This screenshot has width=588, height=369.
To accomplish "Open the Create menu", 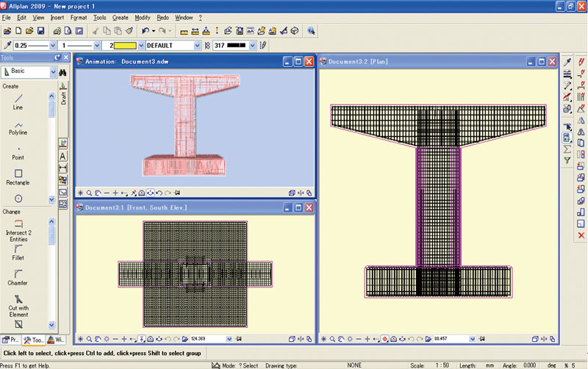I will (120, 17).
